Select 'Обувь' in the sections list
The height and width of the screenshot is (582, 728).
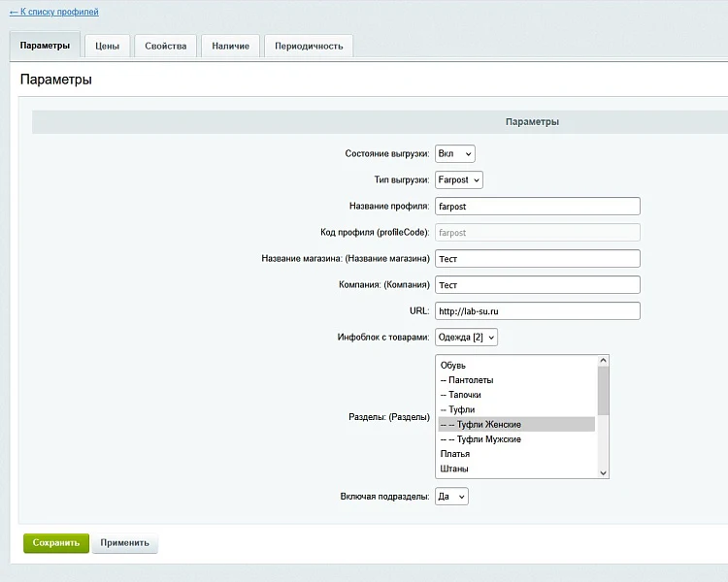tap(516, 366)
